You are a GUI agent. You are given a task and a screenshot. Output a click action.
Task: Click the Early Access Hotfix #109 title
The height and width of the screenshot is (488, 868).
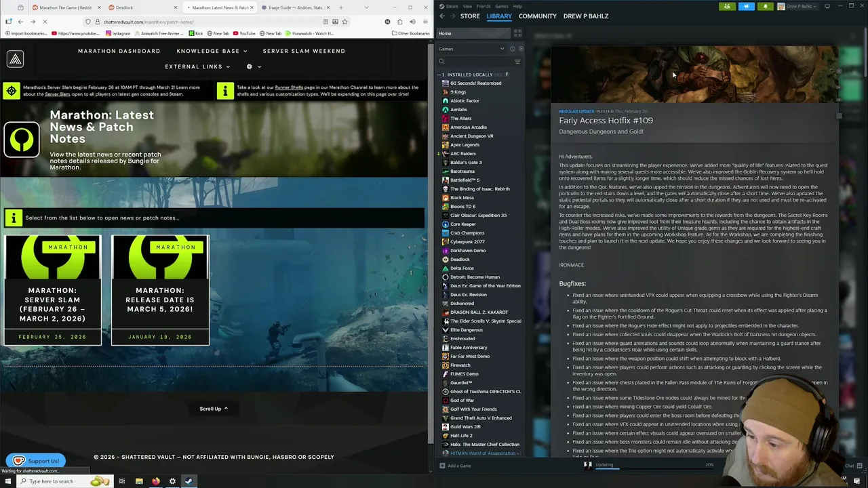point(606,121)
